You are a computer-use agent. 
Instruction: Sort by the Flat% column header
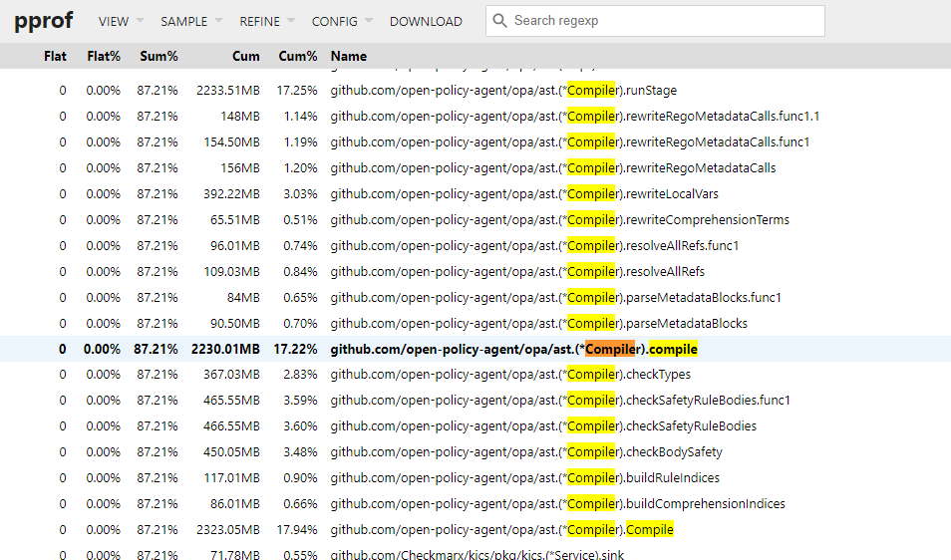[104, 57]
